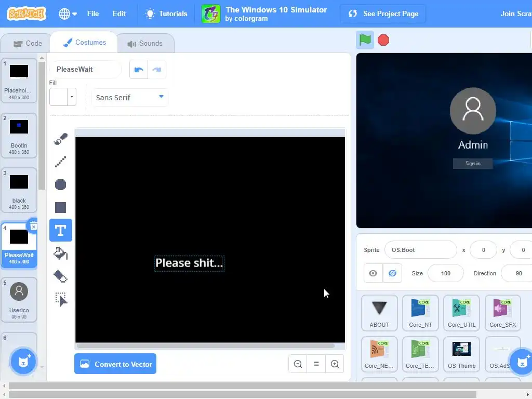Screen dimensions: 532x399
Task: Click See Project Page button
Action: (383, 14)
